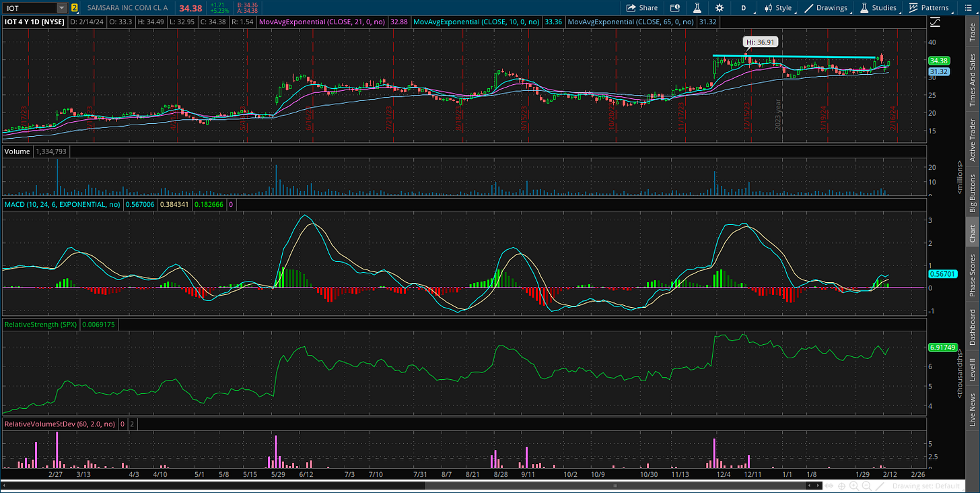Click the last price 34.38 in header
The height and width of the screenshot is (493, 980).
pos(189,8)
